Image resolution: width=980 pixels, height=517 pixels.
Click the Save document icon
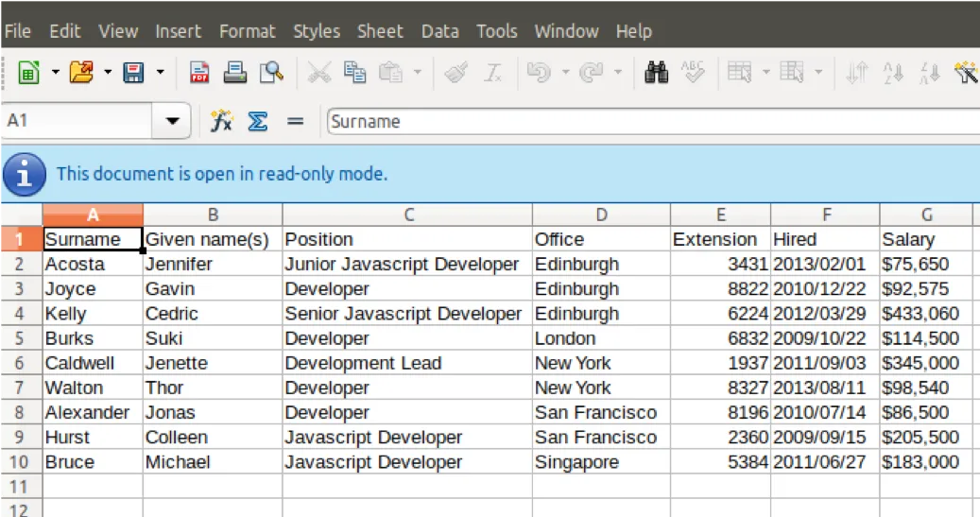point(134,73)
